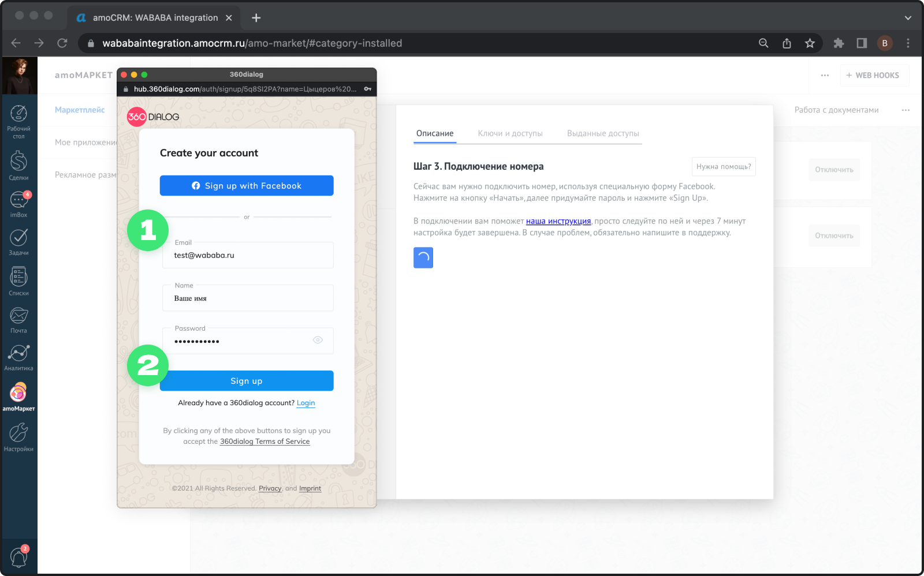
Task: Open the Privacy link in footer
Action: (270, 488)
